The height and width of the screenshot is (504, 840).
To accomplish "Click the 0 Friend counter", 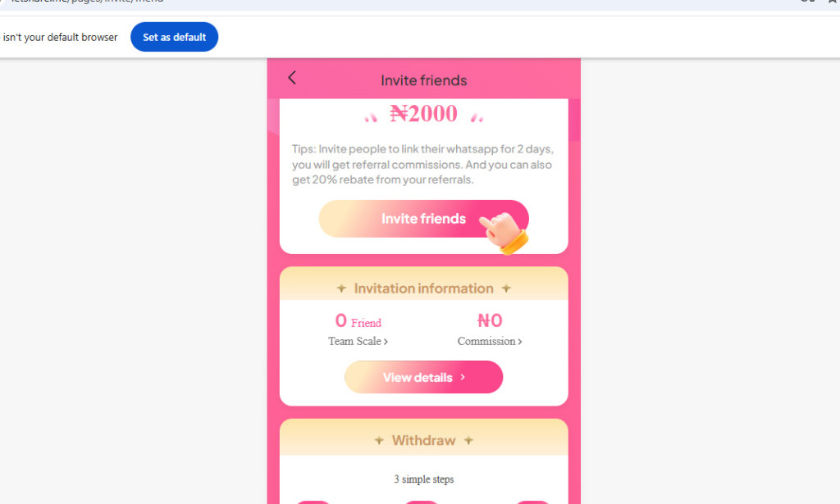I will pyautogui.click(x=358, y=320).
